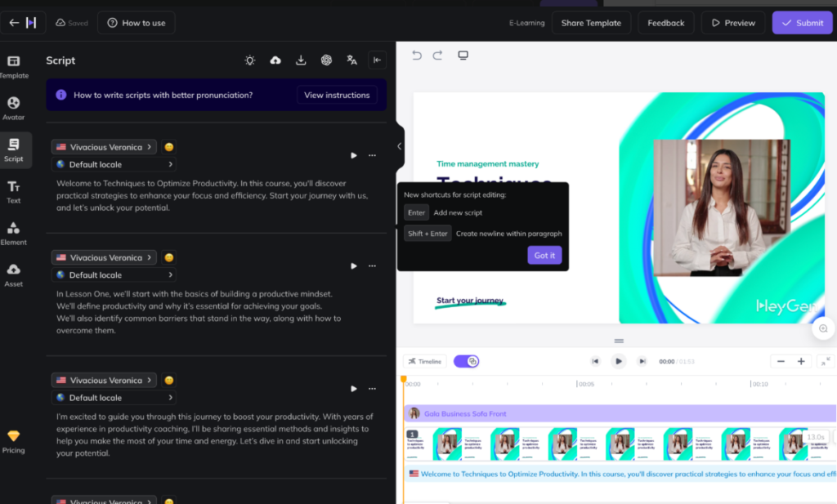
Task: Click the redo arrow above canvas
Action: 438,56
